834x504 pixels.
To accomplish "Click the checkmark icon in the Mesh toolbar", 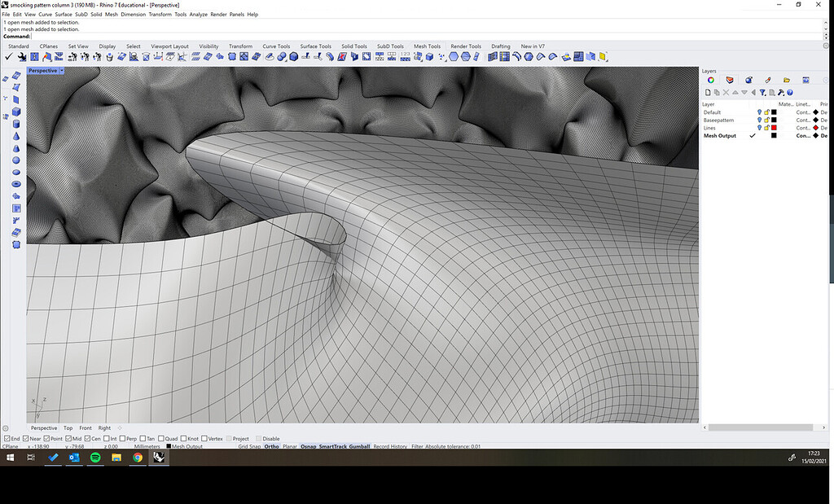I will pyautogui.click(x=8, y=57).
